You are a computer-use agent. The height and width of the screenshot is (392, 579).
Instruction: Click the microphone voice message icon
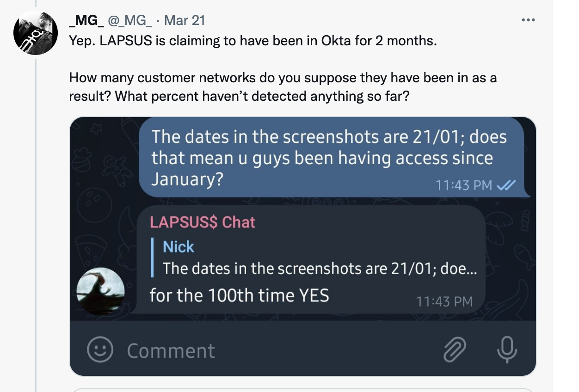pyautogui.click(x=507, y=349)
